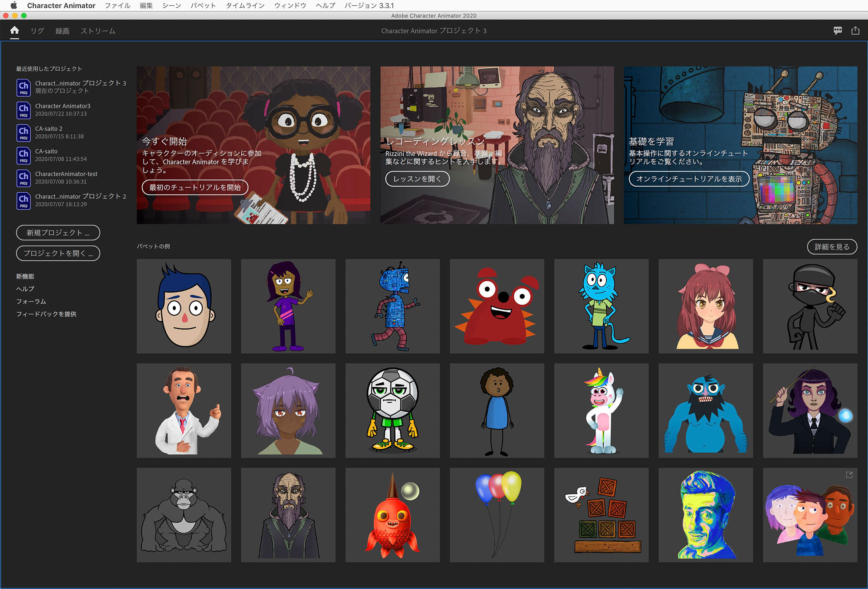Select the stacked crates with bird puppet
This screenshot has height=589, width=868.
click(602, 515)
